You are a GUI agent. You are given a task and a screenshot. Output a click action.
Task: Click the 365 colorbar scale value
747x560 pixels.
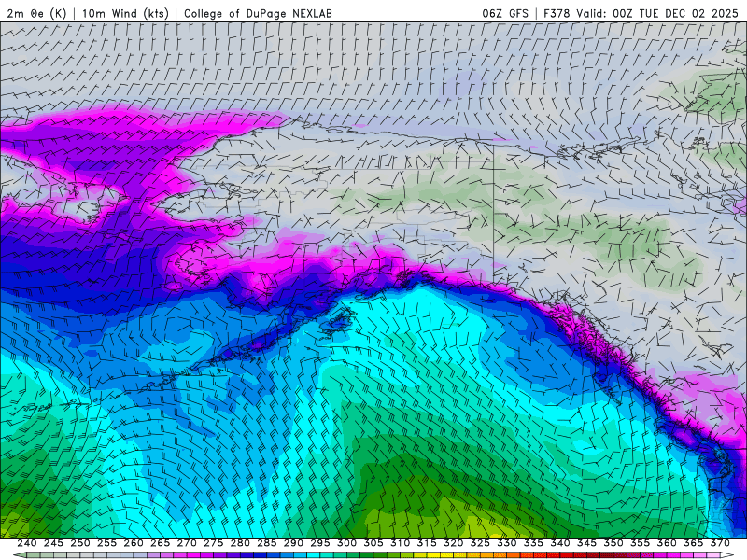[694, 543]
